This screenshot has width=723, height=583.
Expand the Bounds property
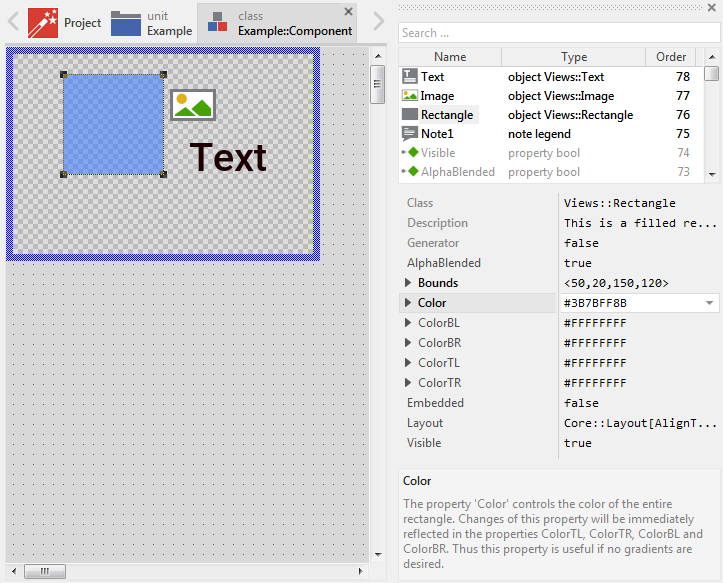(407, 283)
